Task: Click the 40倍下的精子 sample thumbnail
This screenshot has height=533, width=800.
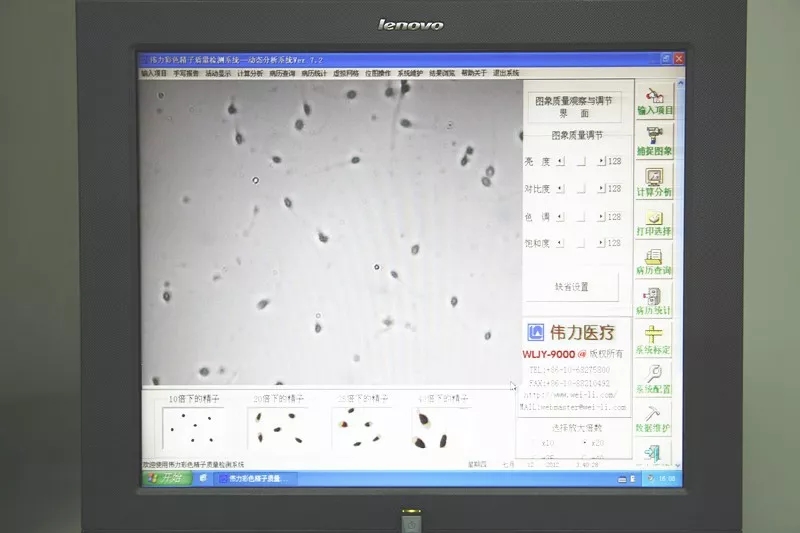Action: (441, 428)
